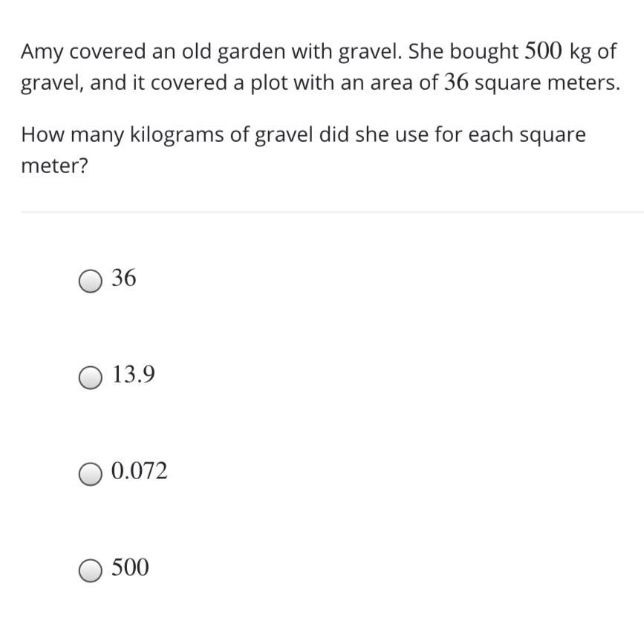Click the words 'square meters.' in statement
This screenshot has width=644, height=644.
(x=547, y=84)
